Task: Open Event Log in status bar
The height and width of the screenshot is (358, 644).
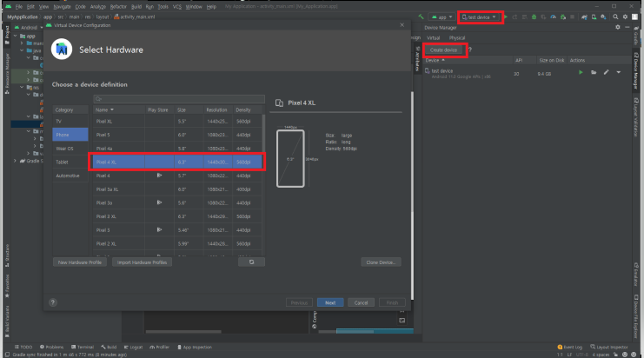Action: [569, 347]
